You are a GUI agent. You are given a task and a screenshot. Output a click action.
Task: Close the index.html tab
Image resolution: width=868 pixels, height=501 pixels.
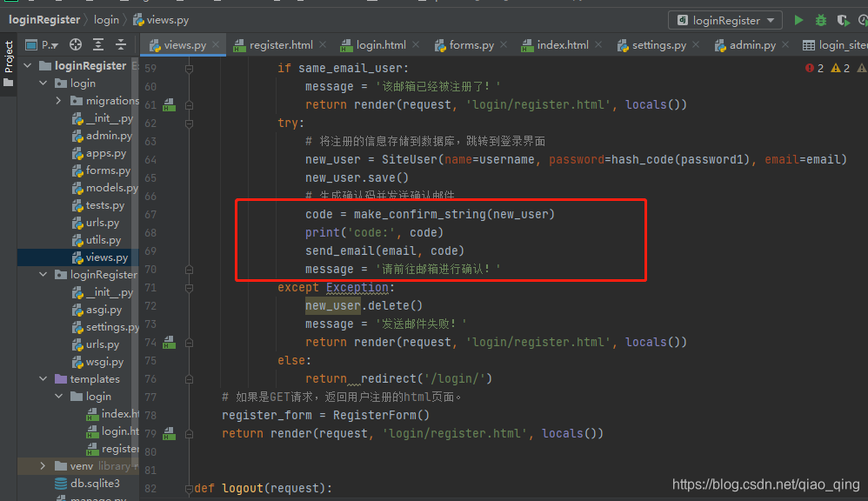(x=598, y=45)
